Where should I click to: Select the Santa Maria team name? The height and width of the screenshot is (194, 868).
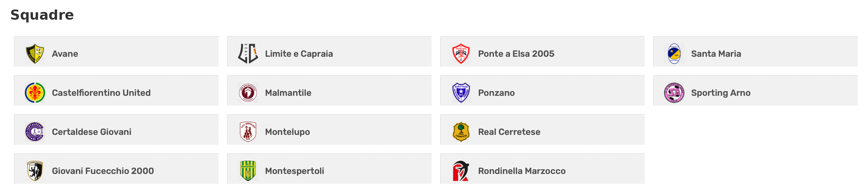[x=716, y=54]
